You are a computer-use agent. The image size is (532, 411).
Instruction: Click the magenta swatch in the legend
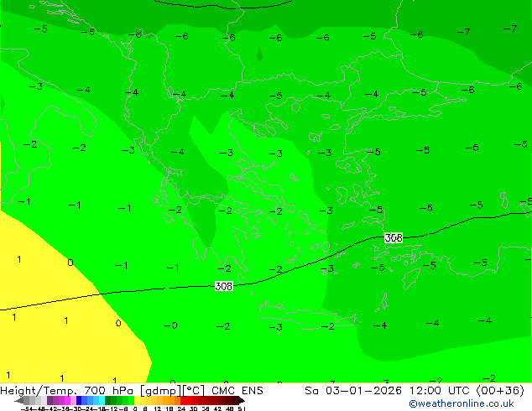tap(67, 400)
